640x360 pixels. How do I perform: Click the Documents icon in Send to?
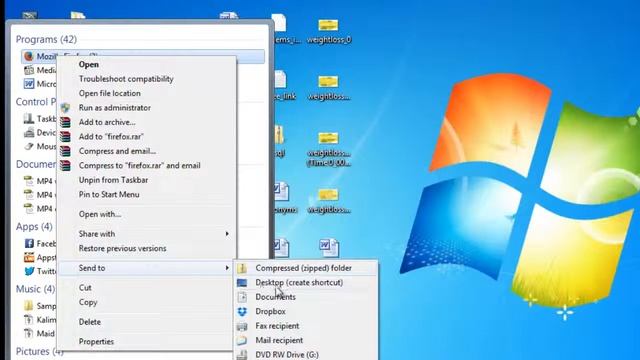point(242,297)
